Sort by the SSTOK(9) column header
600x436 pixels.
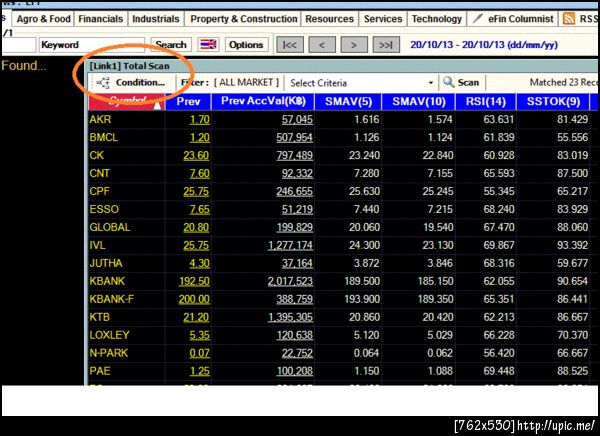coord(553,101)
